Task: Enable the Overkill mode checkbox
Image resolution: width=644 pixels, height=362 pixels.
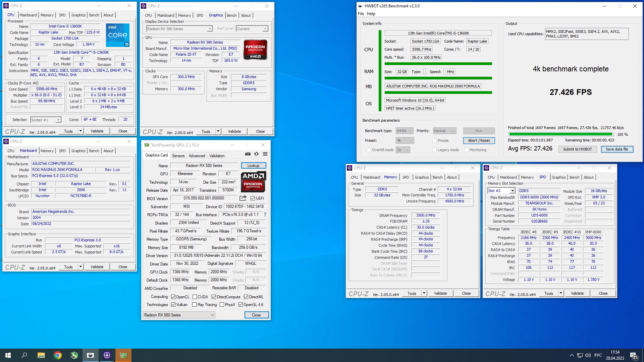Action: tap(369, 150)
